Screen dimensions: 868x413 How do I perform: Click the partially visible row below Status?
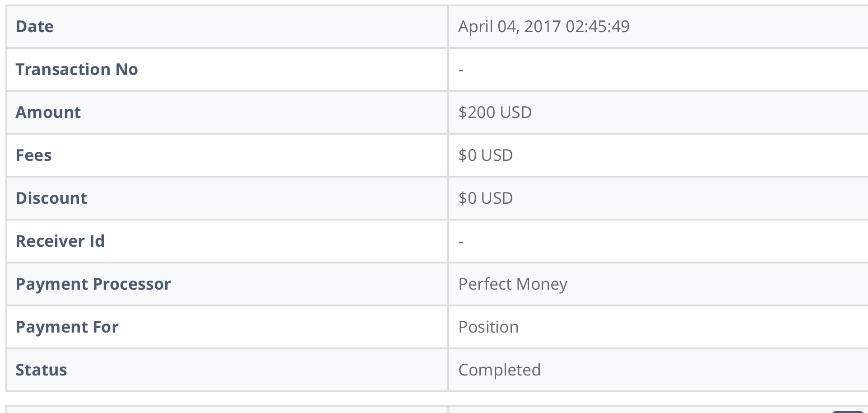(226, 409)
